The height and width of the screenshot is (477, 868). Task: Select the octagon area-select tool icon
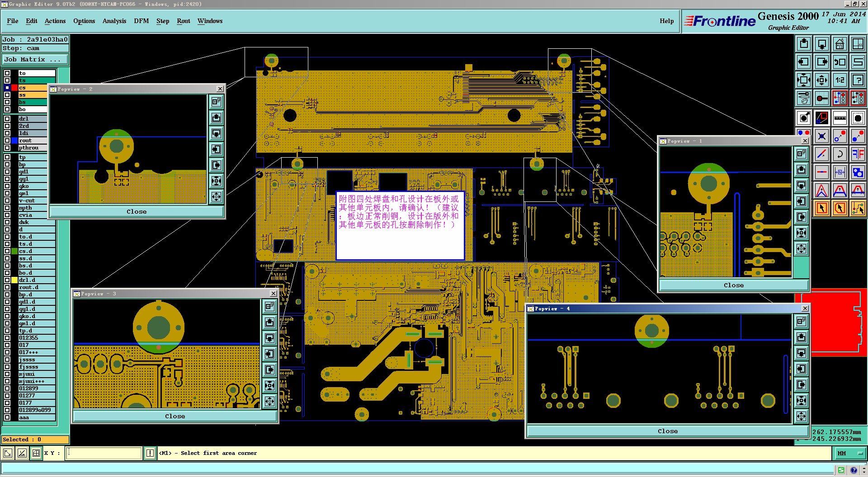tap(858, 118)
